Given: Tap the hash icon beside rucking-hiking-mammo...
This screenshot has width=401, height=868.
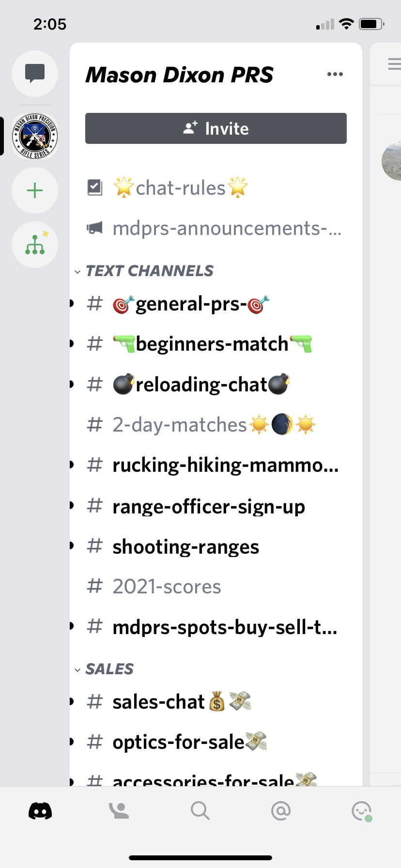Looking at the screenshot, I should tap(94, 465).
